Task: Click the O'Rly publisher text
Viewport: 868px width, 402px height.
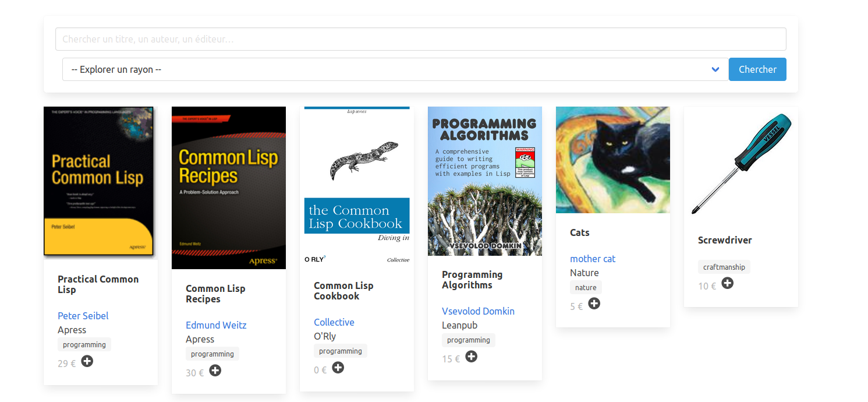Action: [x=325, y=336]
